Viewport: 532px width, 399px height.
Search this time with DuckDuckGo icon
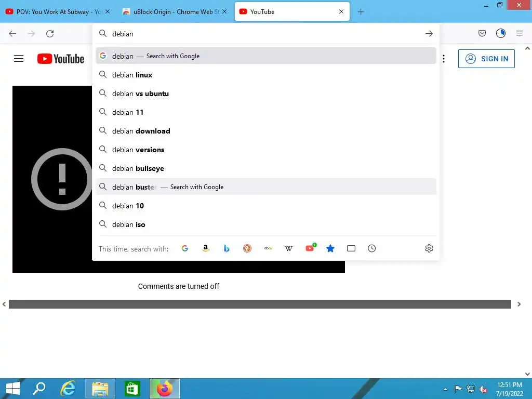pos(247,248)
